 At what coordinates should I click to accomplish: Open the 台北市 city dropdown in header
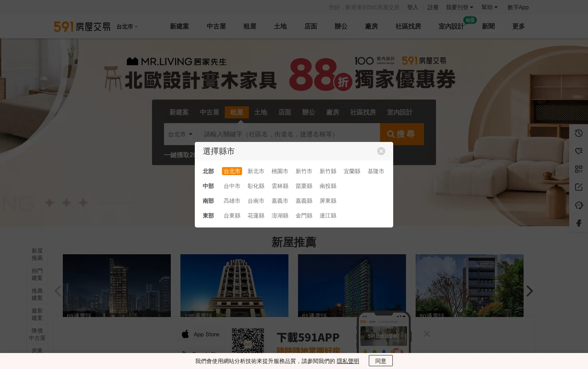click(x=127, y=27)
